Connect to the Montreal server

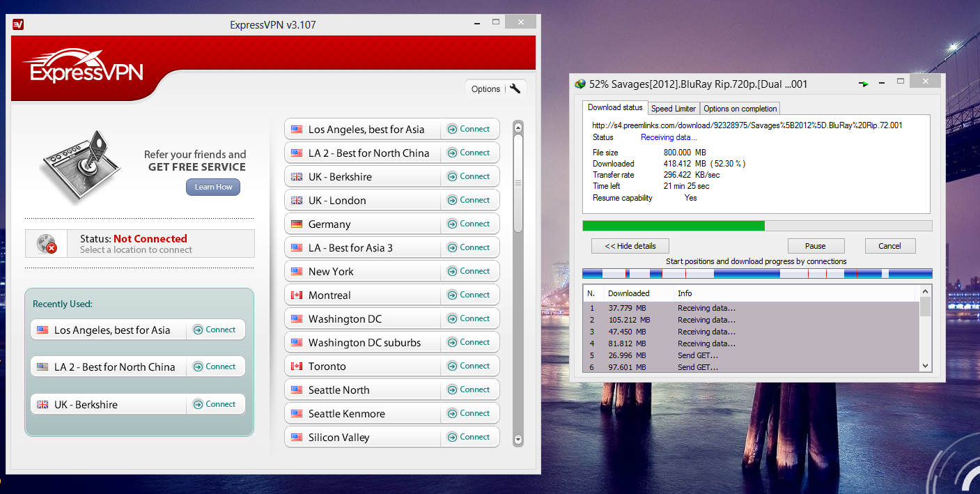[469, 295]
